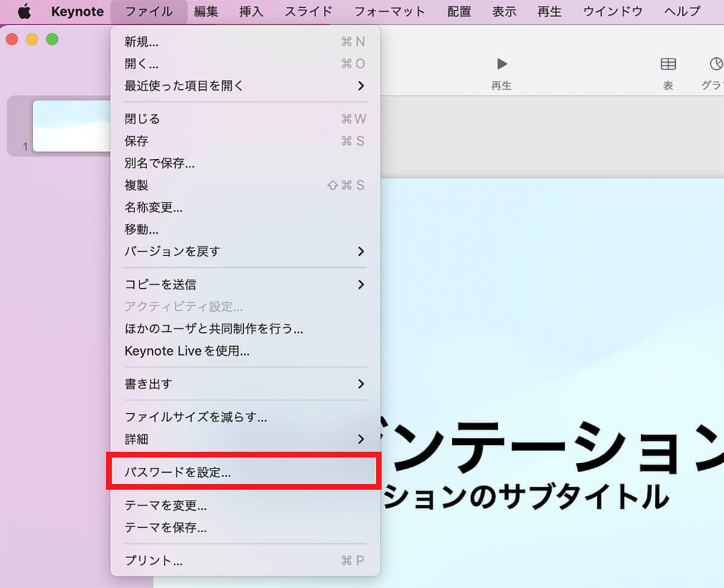The width and height of the screenshot is (724, 588).
Task: Open the Apple menu
Action: point(24,11)
